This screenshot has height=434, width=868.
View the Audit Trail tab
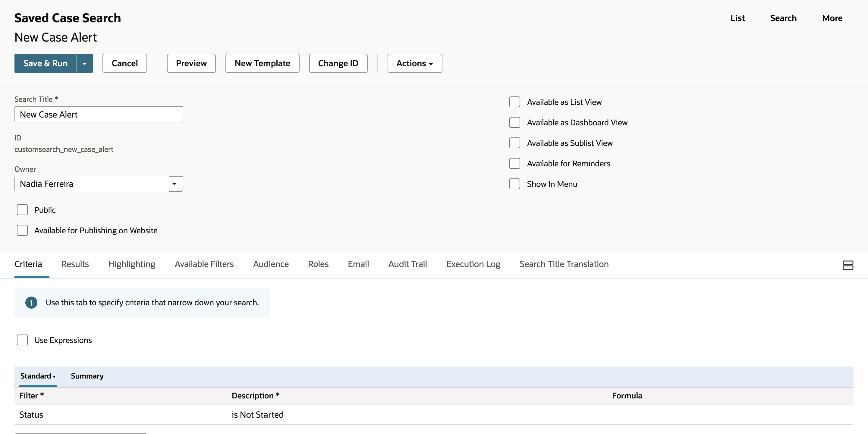click(407, 264)
